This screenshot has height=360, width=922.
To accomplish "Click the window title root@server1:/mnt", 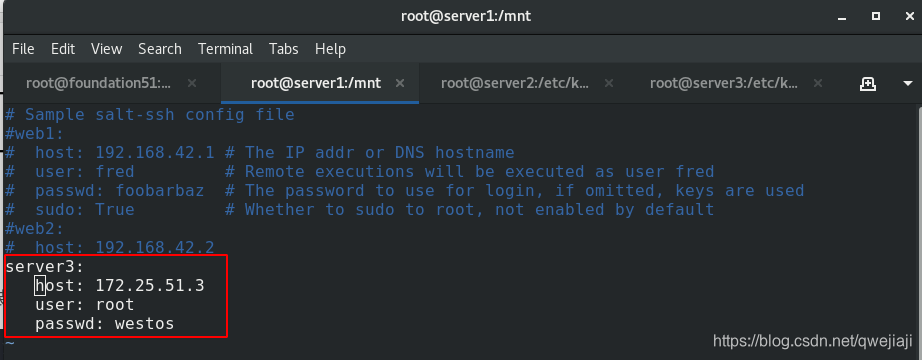I will [x=466, y=16].
